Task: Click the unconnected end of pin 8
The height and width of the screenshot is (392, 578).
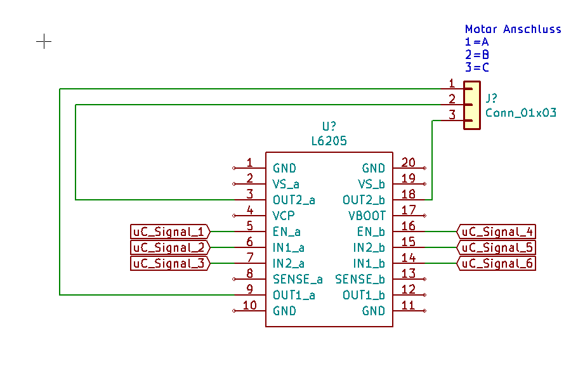Action: pyautogui.click(x=234, y=279)
